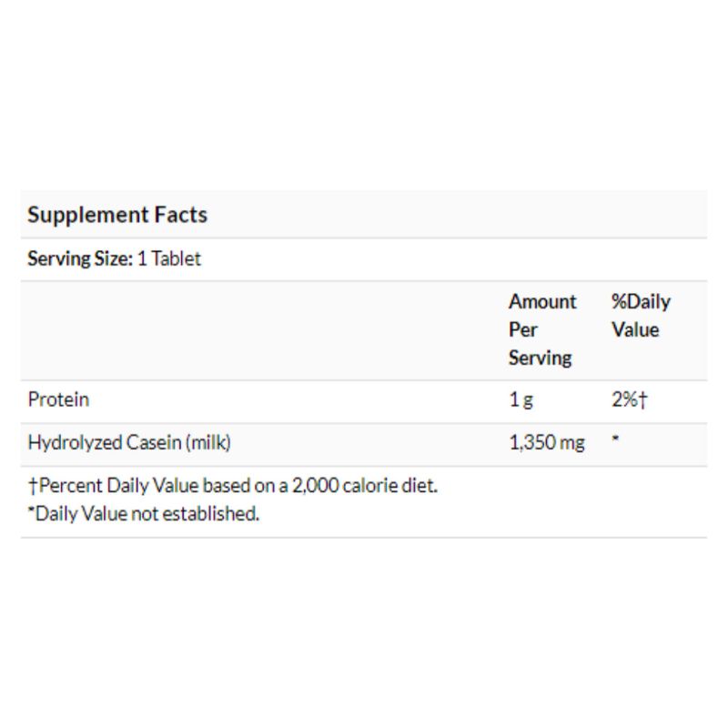728x728 pixels.
Task: Click the Supplement Facts heading
Action: [x=117, y=215]
